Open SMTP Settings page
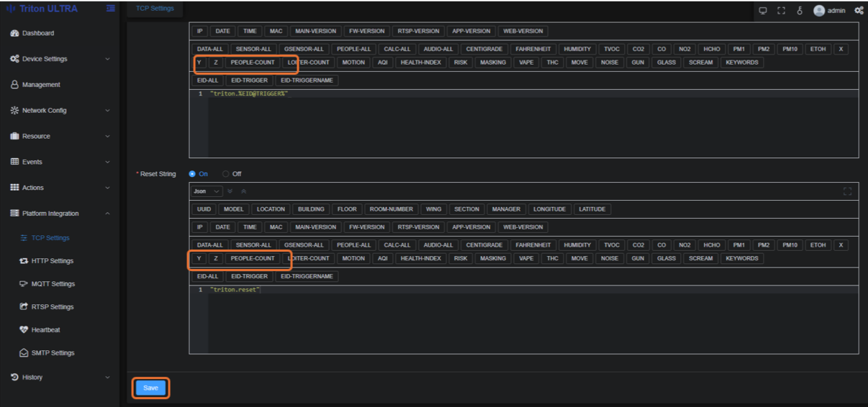The height and width of the screenshot is (407, 868). coord(53,353)
